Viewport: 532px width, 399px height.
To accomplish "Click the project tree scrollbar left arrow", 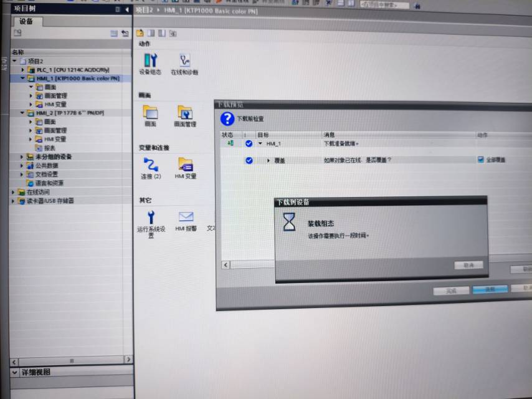I will pyautogui.click(x=14, y=362).
